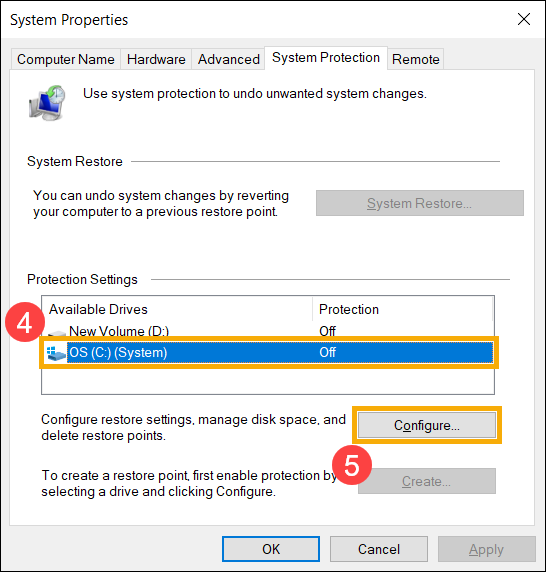The width and height of the screenshot is (546, 572).
Task: Dismiss the dialog with Cancel
Action: [x=379, y=549]
